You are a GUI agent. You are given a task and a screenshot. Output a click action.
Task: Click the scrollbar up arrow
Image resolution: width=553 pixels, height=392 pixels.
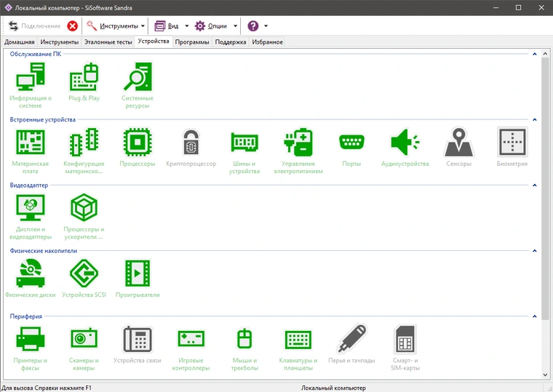545,54
